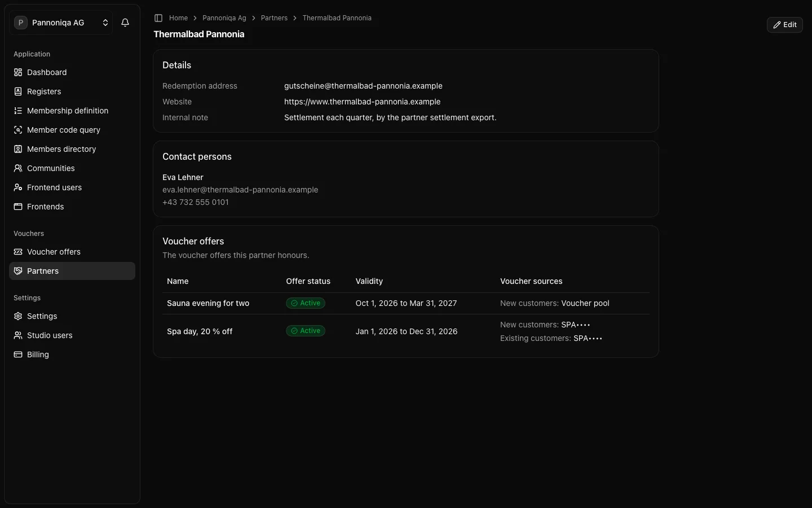Viewport: 812px width, 508px height.
Task: Click the Voucher sources column header
Action: pos(531,281)
